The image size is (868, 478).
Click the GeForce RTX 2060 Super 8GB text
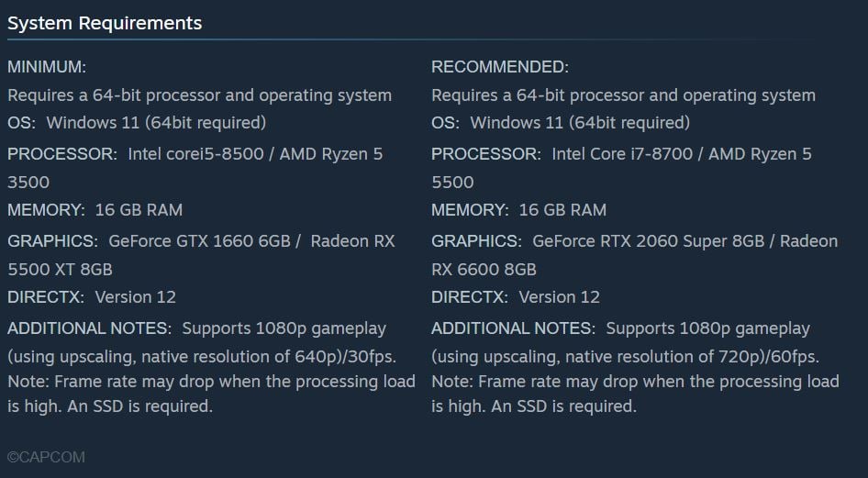click(x=648, y=241)
